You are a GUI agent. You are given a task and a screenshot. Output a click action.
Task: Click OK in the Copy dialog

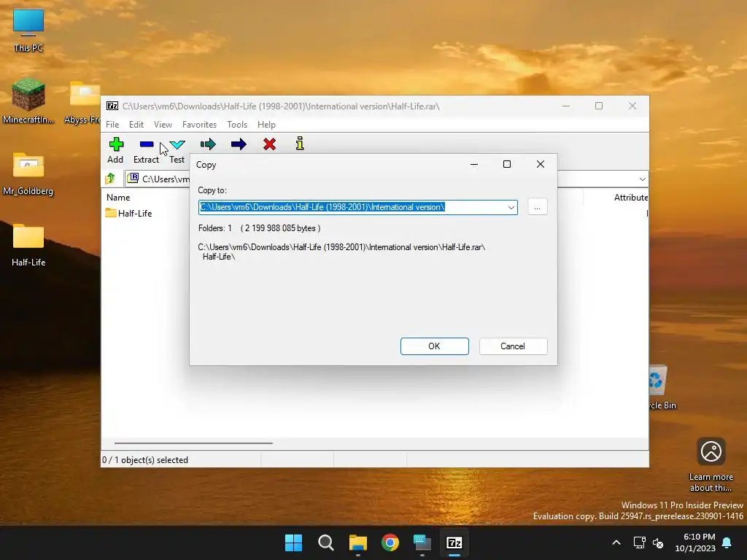tap(435, 346)
